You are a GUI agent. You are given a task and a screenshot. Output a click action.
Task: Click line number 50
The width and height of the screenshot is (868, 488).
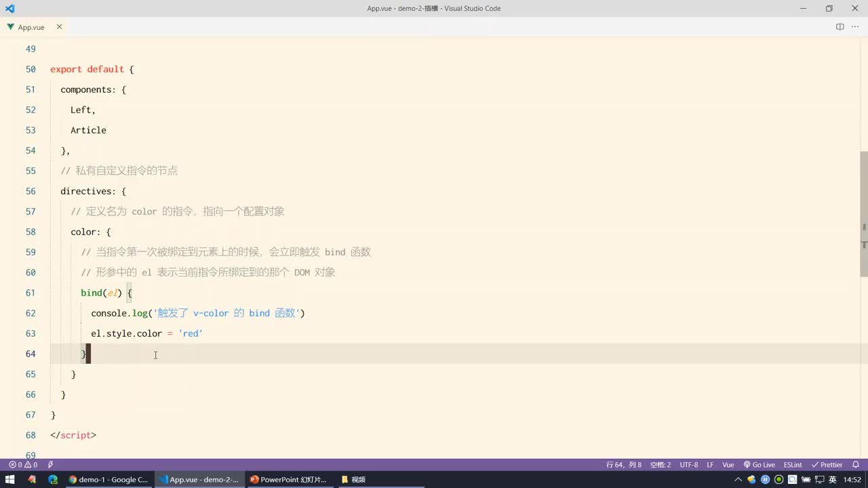point(31,69)
